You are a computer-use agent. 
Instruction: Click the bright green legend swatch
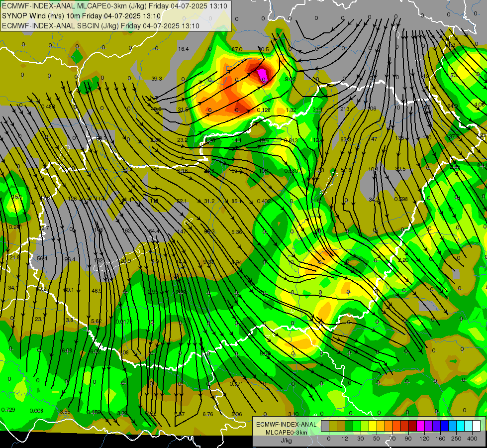pyautogui.click(x=357, y=426)
